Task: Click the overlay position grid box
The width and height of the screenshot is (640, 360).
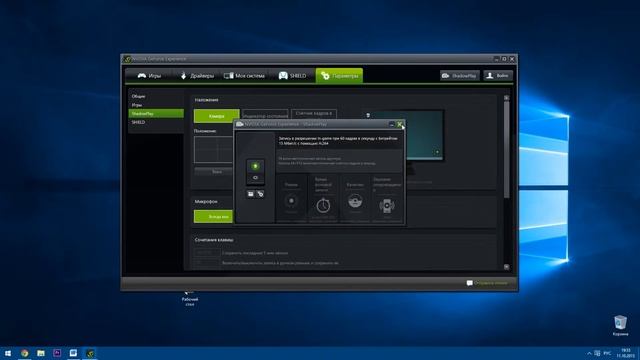Action: (x=213, y=149)
